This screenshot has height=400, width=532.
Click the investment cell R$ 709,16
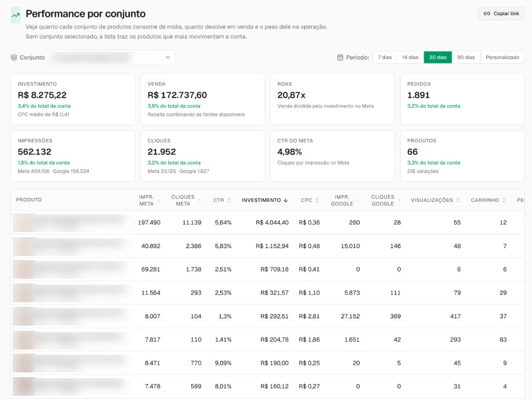coord(274,269)
